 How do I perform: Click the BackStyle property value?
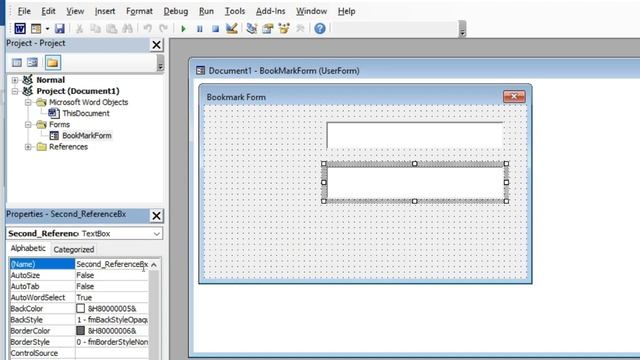tap(112, 320)
